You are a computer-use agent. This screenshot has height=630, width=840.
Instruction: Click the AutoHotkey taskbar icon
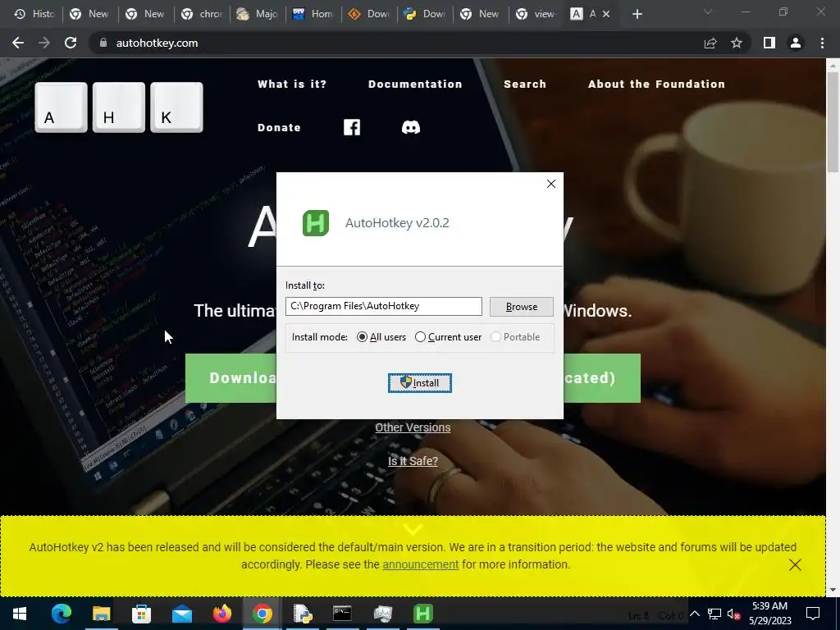coord(423,614)
